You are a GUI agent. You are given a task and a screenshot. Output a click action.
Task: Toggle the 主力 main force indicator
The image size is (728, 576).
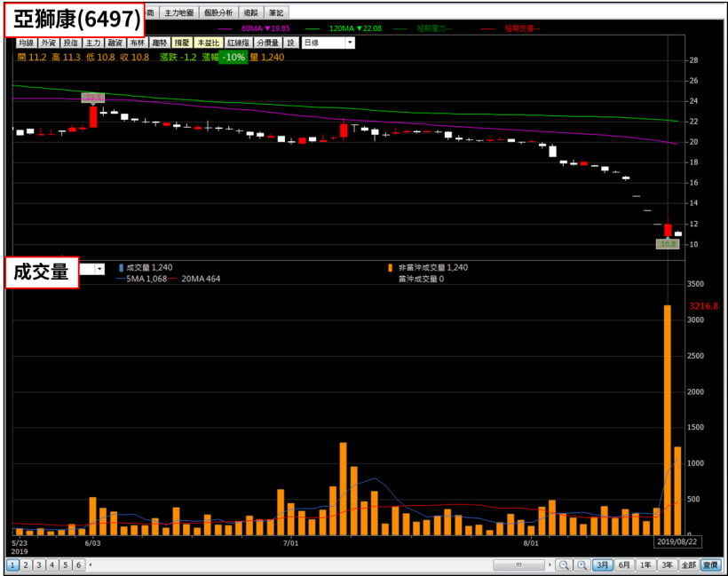(93, 43)
